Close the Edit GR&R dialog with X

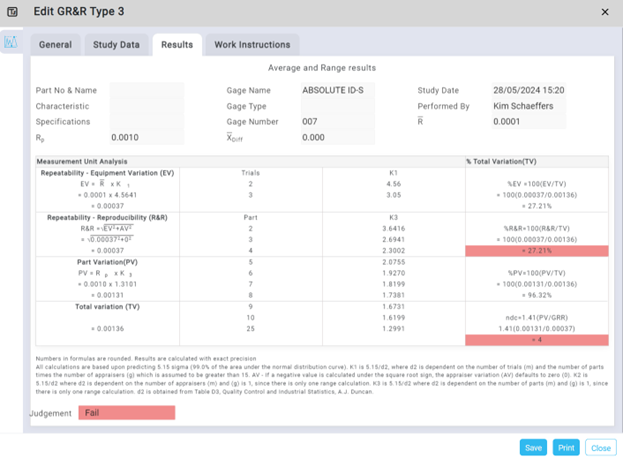(x=604, y=12)
